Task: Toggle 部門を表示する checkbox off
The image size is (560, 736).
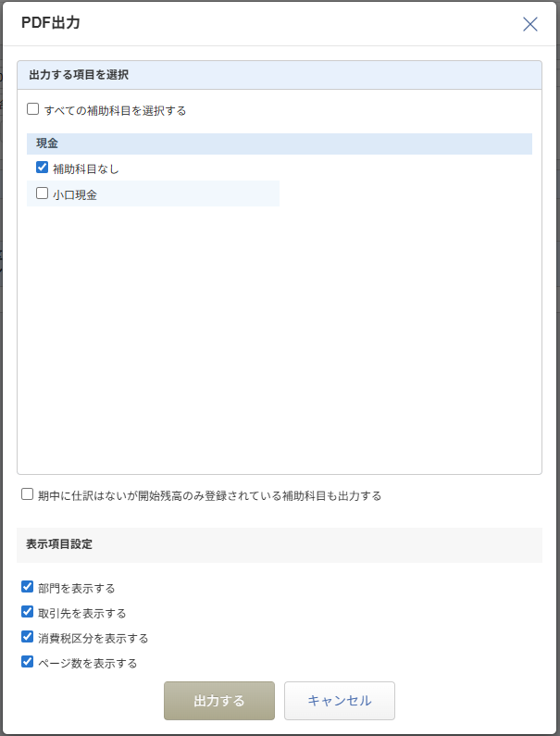Action: point(28,587)
